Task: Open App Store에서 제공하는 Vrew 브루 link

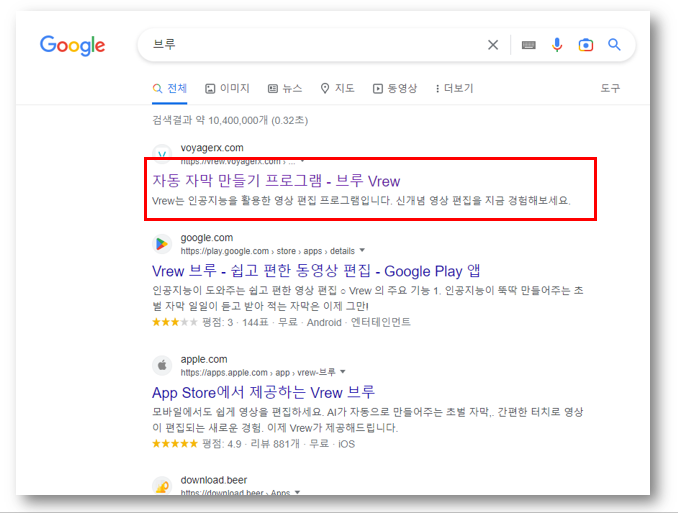Action: tap(263, 392)
